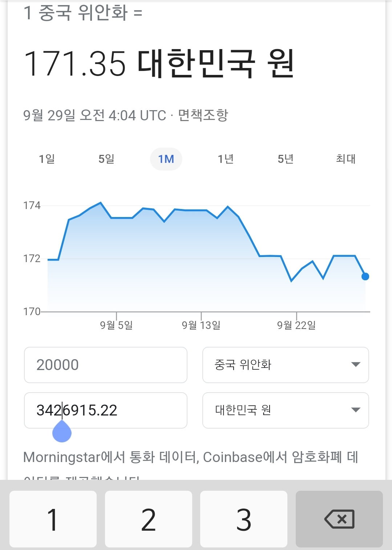
Task: Switch chart to 1년 range
Action: click(226, 159)
